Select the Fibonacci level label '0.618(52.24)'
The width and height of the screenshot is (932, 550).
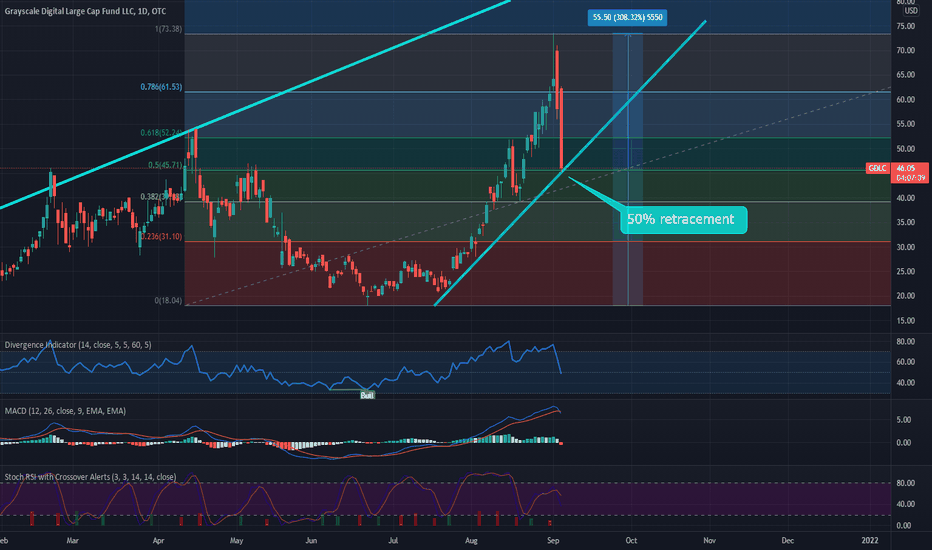(161, 133)
